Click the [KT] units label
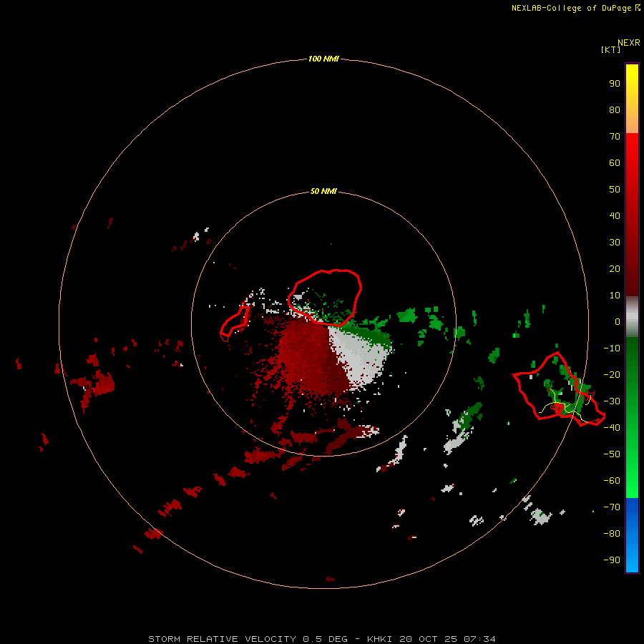 [611, 49]
